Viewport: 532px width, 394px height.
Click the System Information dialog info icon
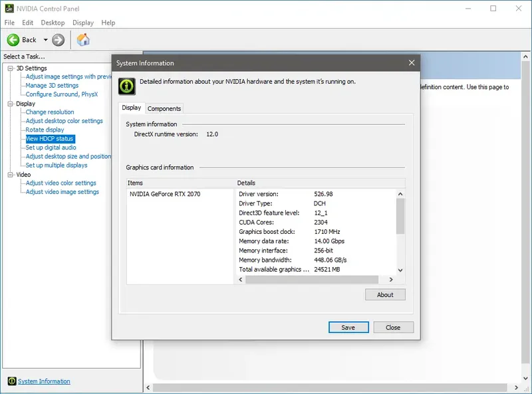(x=127, y=86)
